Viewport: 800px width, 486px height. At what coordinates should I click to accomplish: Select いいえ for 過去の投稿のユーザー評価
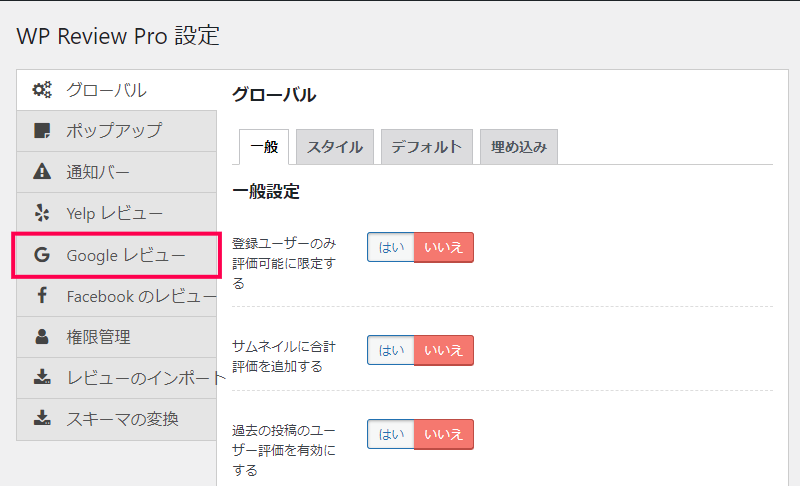(x=443, y=434)
